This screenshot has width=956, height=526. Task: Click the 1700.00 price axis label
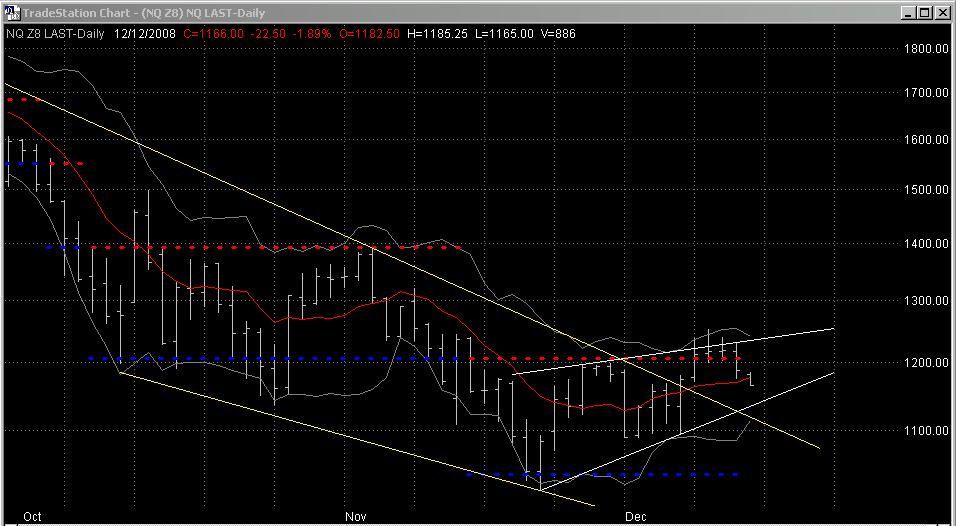click(x=927, y=93)
